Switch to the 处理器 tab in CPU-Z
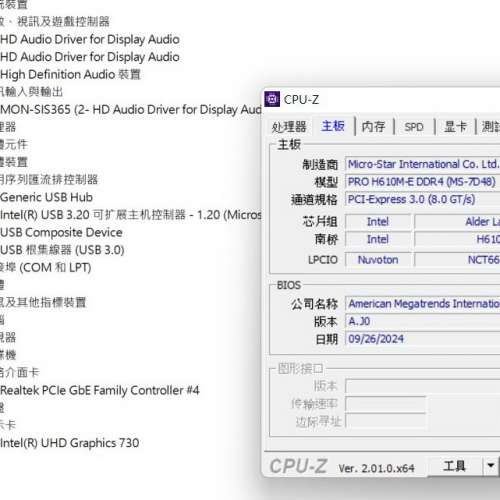This screenshot has height=500, width=500. [x=289, y=127]
